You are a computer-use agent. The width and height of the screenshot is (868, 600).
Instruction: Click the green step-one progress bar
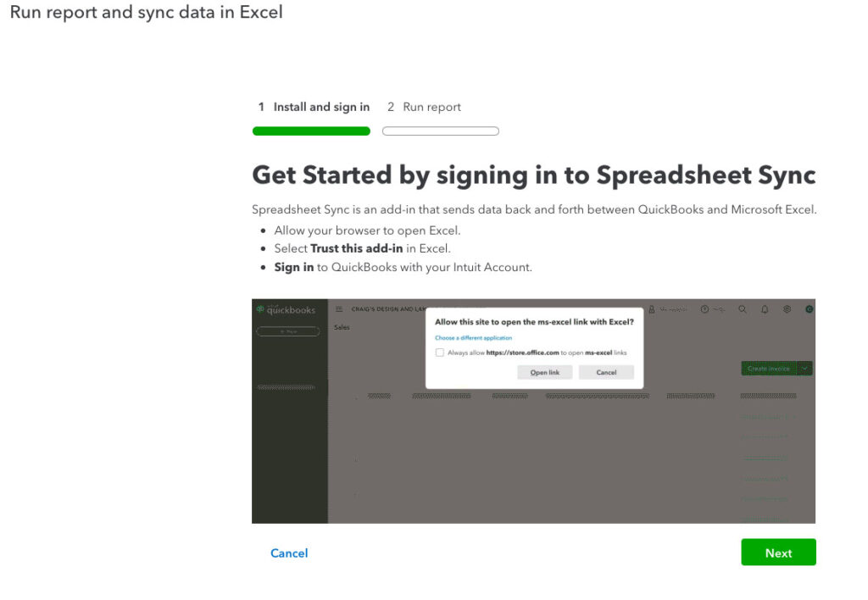click(x=311, y=131)
